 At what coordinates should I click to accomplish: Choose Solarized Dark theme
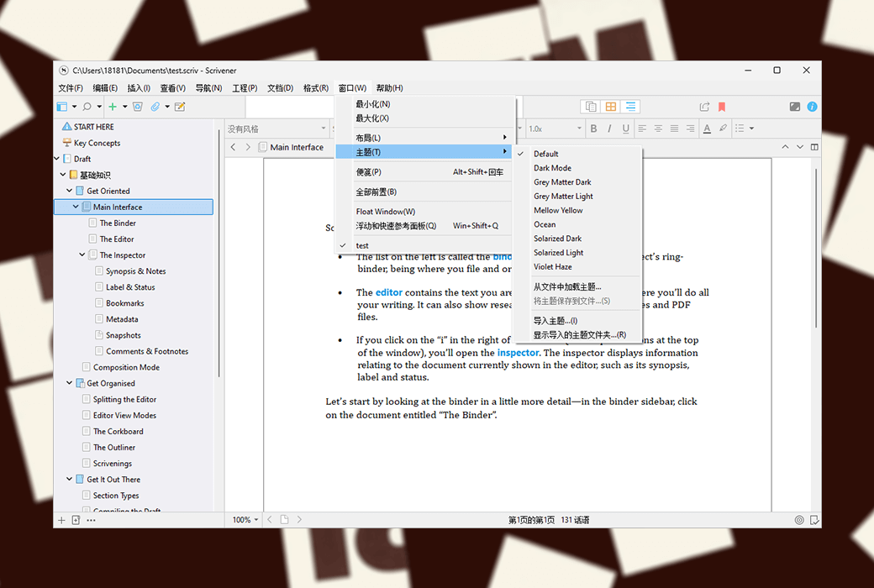click(x=577, y=239)
